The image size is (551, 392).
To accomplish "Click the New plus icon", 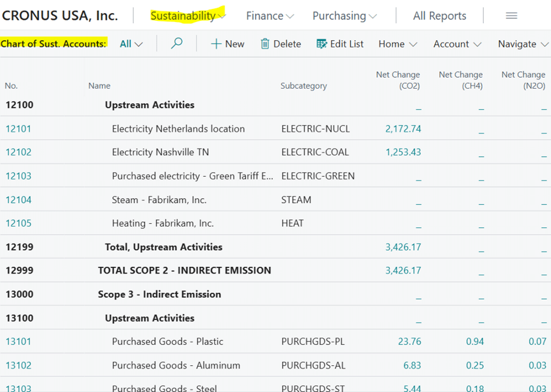I will point(216,44).
